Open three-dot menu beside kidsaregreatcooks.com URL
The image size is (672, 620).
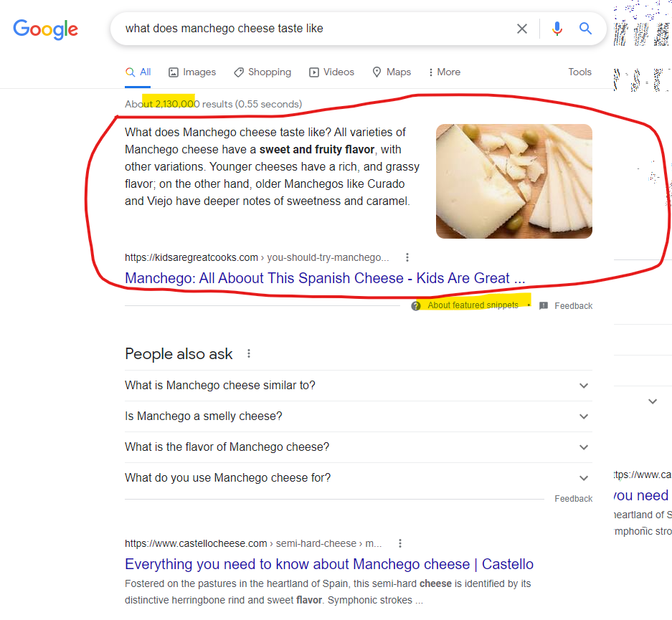pyautogui.click(x=407, y=257)
